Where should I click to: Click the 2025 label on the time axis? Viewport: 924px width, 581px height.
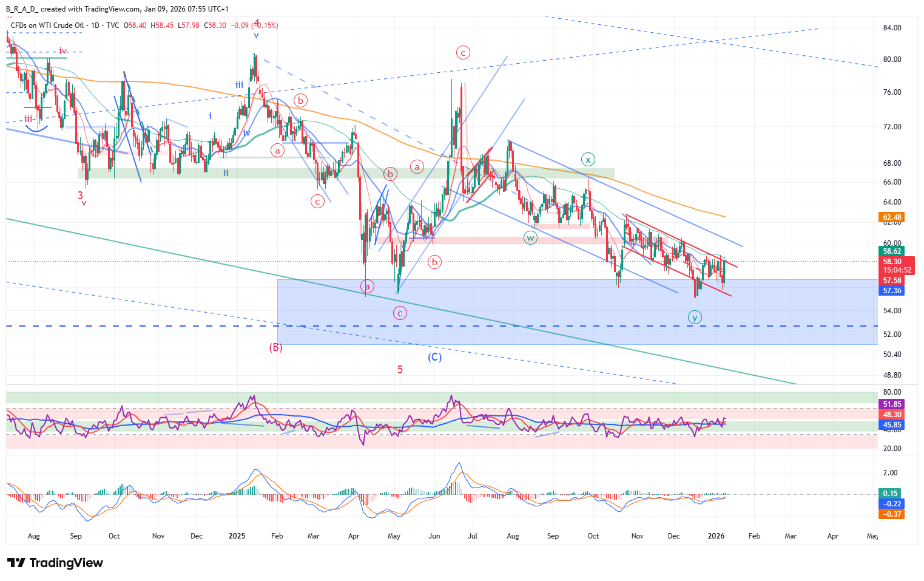(237, 536)
